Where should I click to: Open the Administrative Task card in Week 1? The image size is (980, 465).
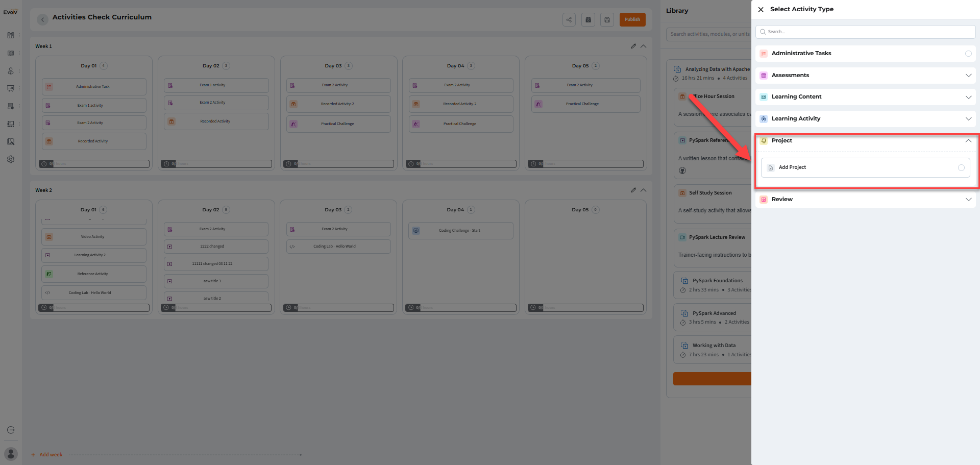tap(94, 87)
